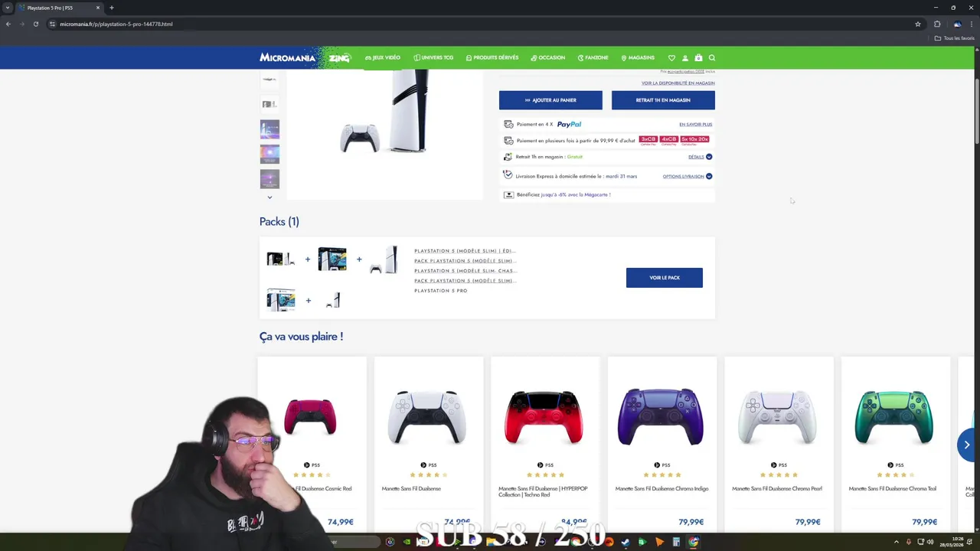Open Chrome icon in Windows taskbar
Image resolution: width=980 pixels, height=551 pixels.
point(693,542)
